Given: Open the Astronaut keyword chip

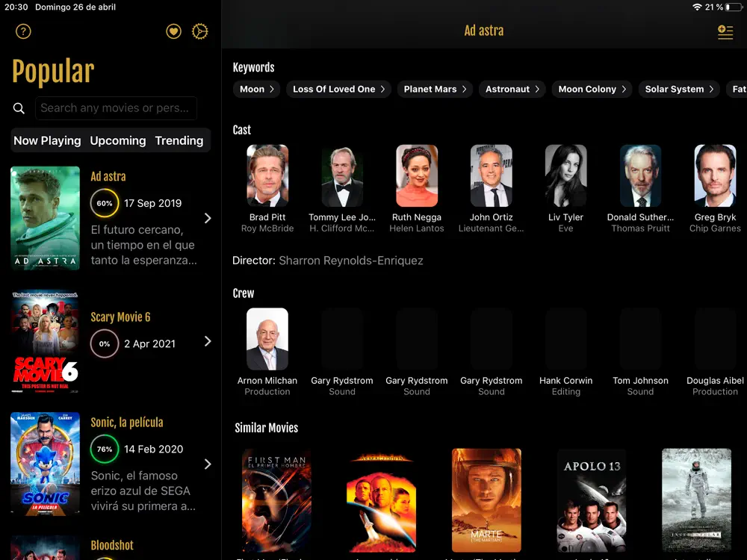Looking at the screenshot, I should [512, 89].
